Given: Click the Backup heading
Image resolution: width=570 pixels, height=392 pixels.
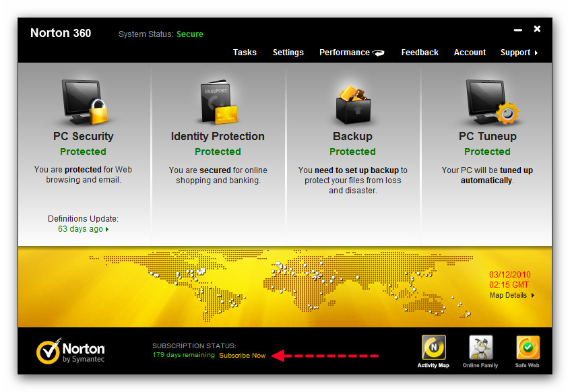Looking at the screenshot, I should click(x=352, y=136).
